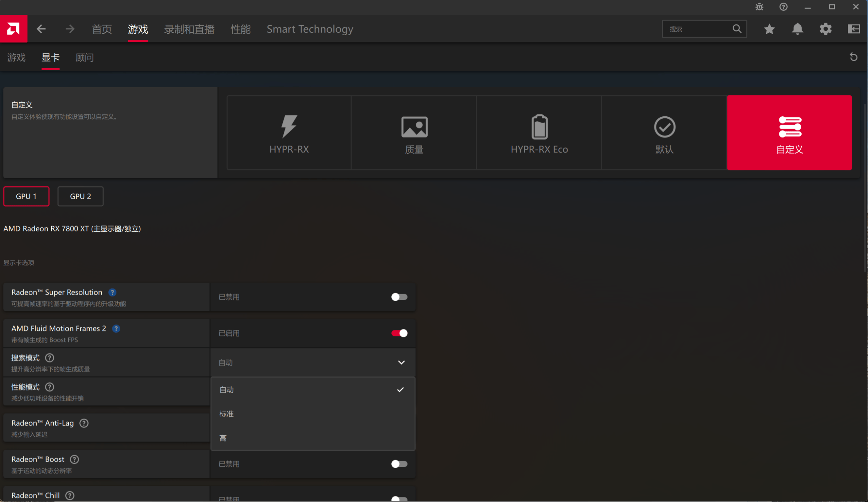This screenshot has height=502, width=868.
Task: Click the AMD logo icon
Action: pos(13,29)
